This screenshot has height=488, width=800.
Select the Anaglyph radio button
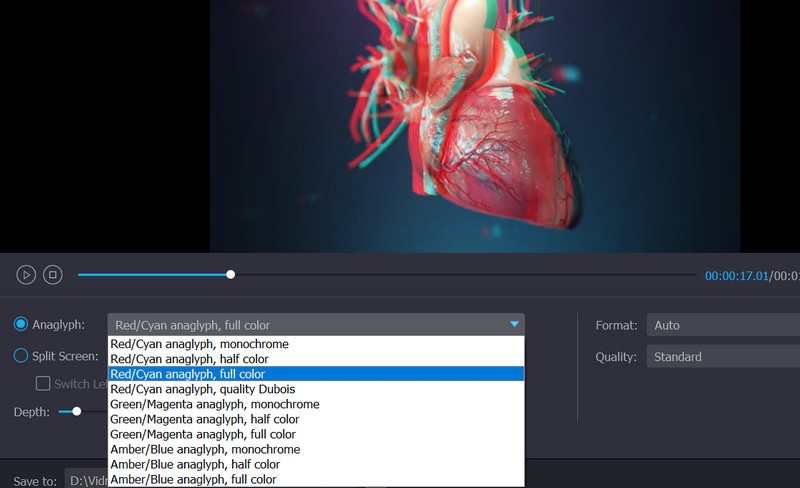click(21, 324)
